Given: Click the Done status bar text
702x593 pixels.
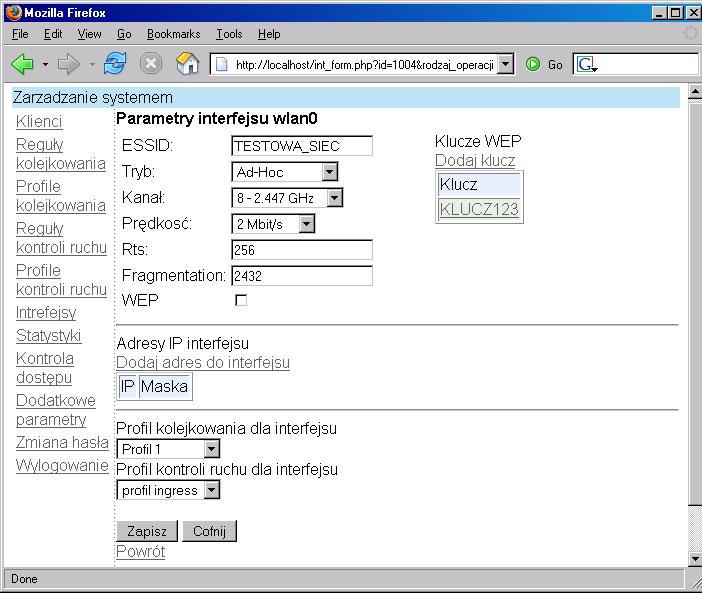Looking at the screenshot, I should 24,579.
